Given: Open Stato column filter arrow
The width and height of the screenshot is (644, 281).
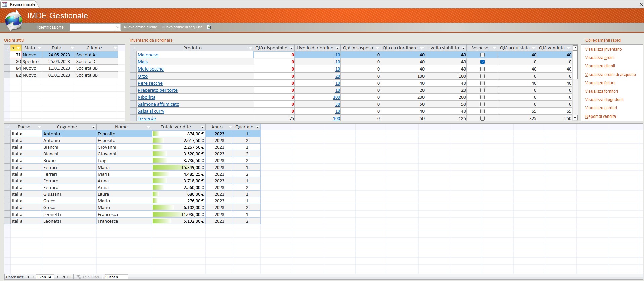Looking at the screenshot, I should (40, 48).
